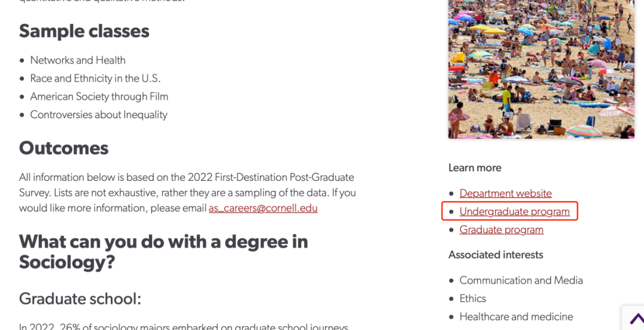Select Communication and Media interest
The width and height of the screenshot is (644, 330).
coord(521,280)
